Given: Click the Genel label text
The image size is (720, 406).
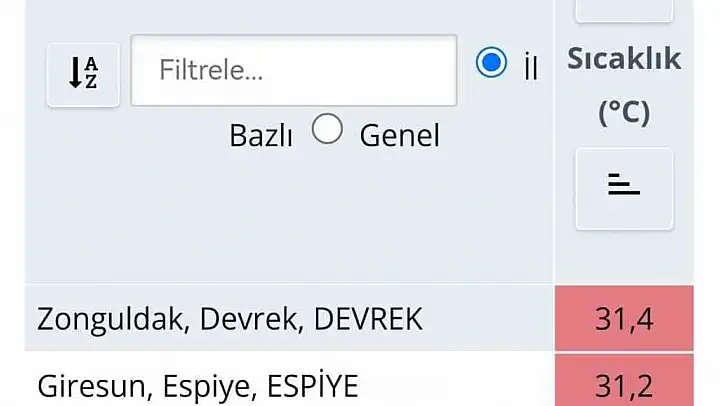Looking at the screenshot, I should click(399, 136).
